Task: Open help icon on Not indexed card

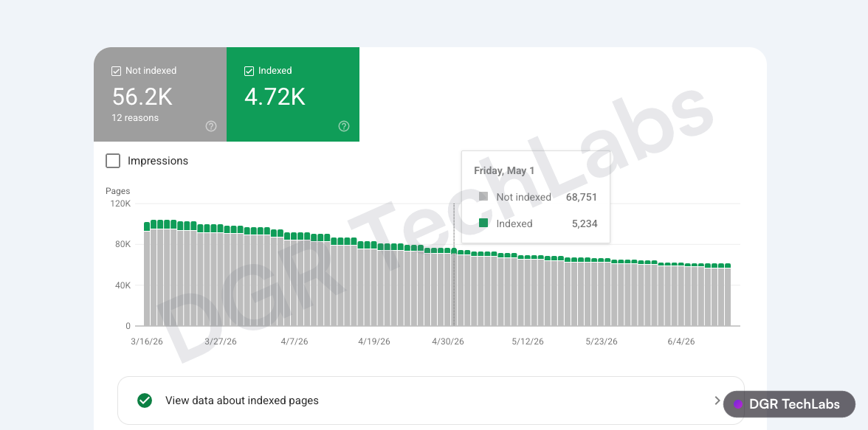Action: (x=211, y=126)
